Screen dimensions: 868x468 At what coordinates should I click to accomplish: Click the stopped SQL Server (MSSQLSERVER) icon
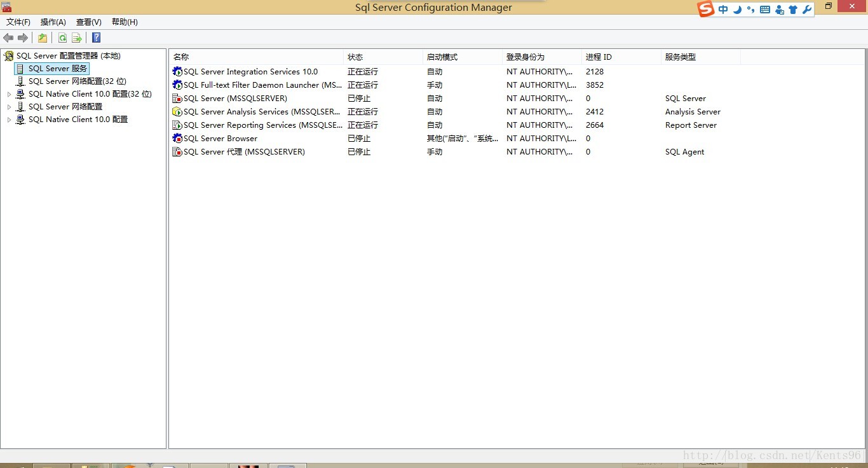(177, 99)
